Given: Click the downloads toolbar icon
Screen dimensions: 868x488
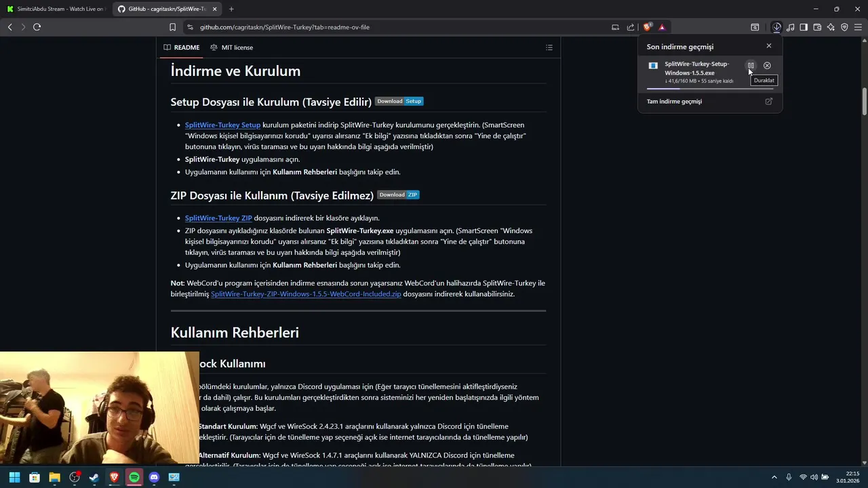Looking at the screenshot, I should pyautogui.click(x=776, y=27).
